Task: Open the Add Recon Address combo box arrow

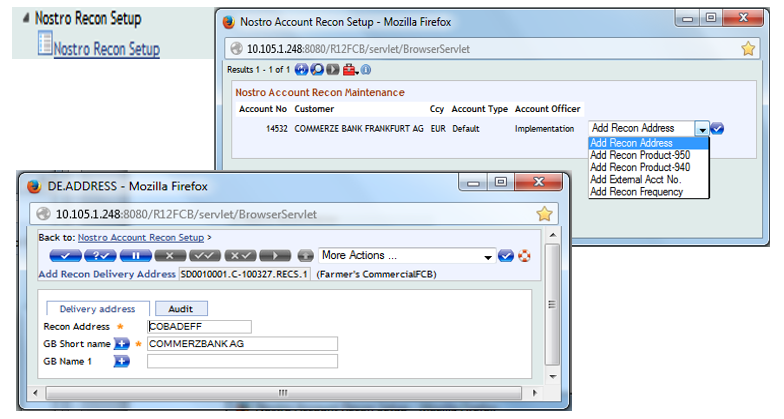Action: click(x=702, y=129)
